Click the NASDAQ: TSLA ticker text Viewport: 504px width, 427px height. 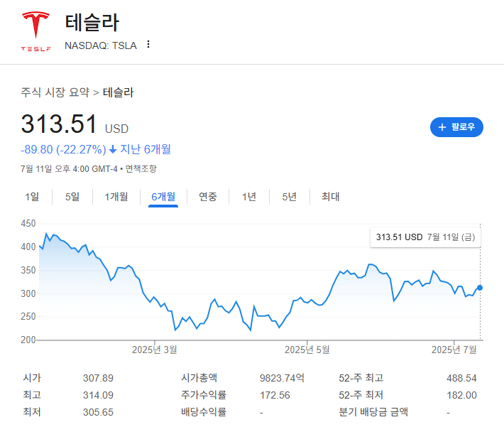pyautogui.click(x=101, y=45)
